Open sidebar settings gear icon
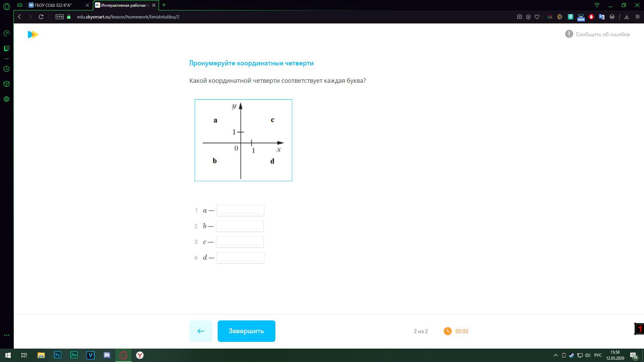Screen dimensions: 644x362 pos(6,99)
